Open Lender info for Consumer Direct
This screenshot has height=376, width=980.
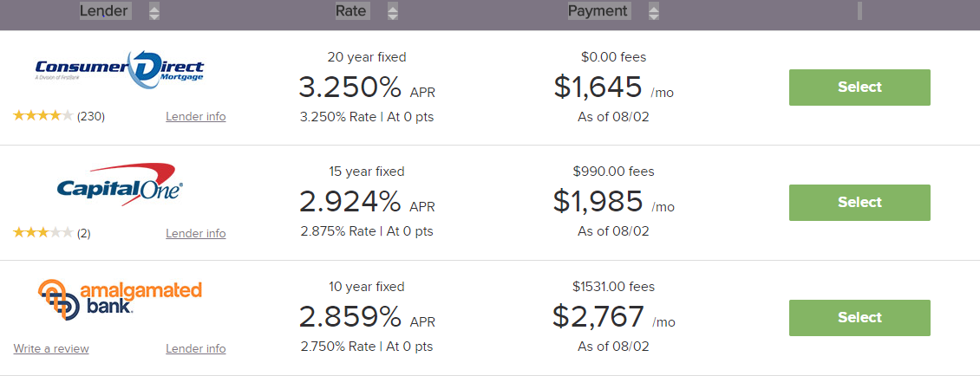coord(195,116)
